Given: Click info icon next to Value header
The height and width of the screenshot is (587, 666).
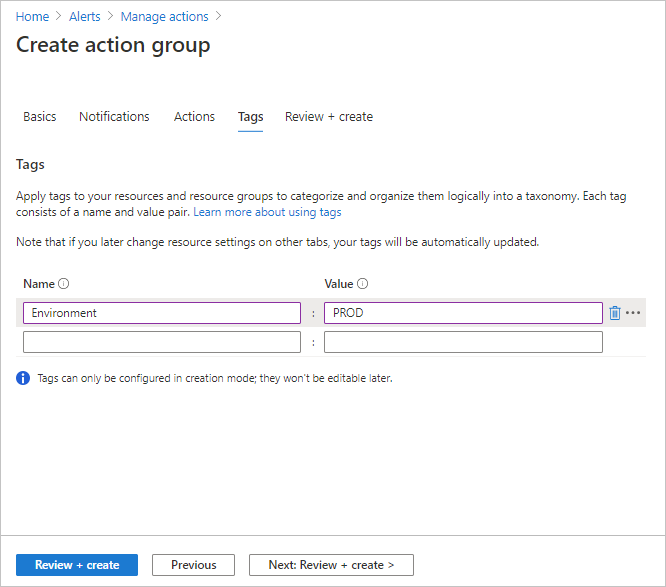Looking at the screenshot, I should click(x=363, y=284).
